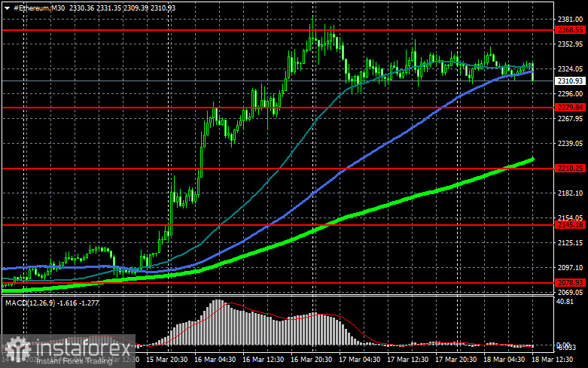Select the 2279.84 red level label
Viewport: 588px width, 368px height.
tap(571, 108)
